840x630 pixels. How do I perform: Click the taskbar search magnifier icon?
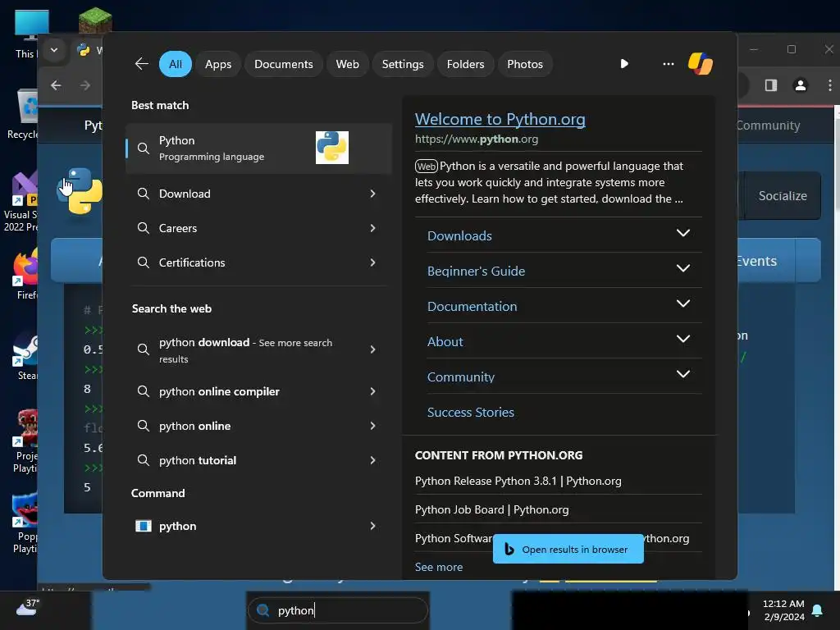coord(262,610)
